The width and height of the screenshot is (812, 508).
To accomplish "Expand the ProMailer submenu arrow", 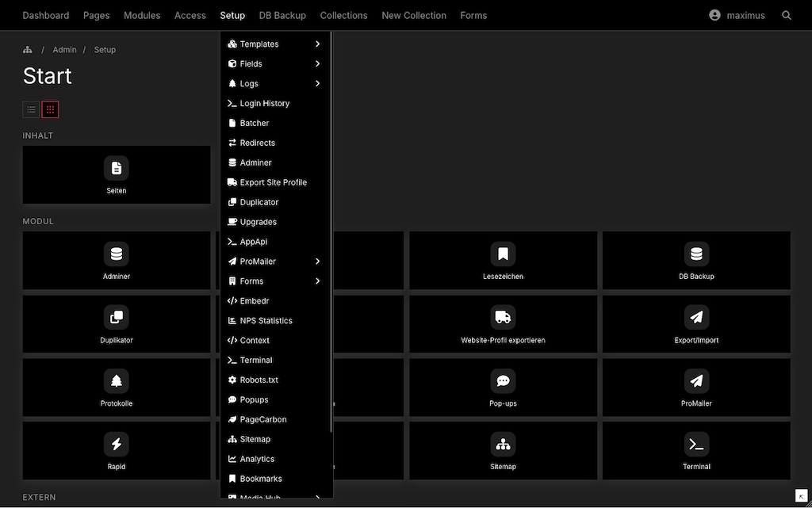I will coord(317,262).
